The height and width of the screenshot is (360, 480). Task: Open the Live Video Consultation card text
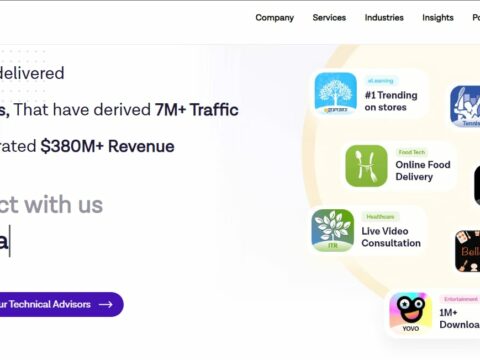[x=391, y=237]
